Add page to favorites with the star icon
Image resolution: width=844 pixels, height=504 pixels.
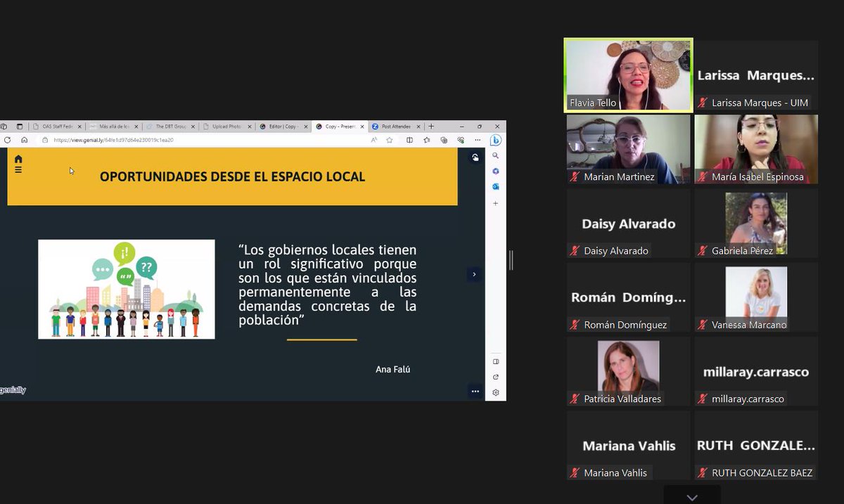tap(388, 140)
